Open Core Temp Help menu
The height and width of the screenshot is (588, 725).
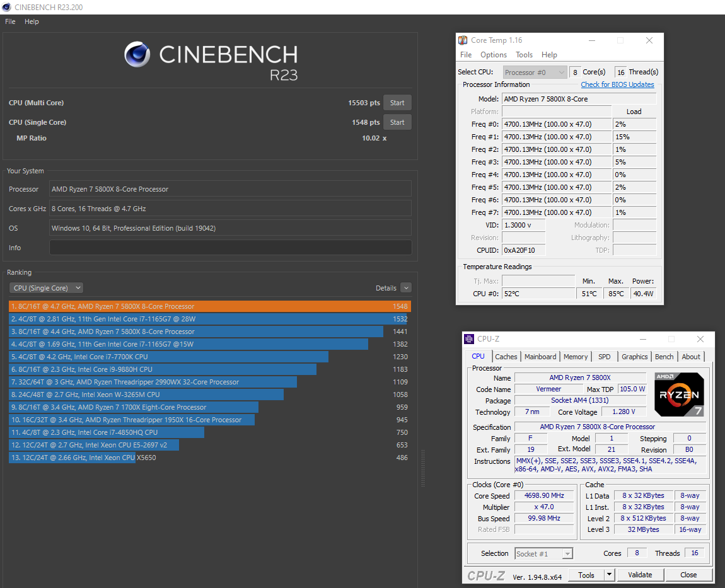click(549, 55)
